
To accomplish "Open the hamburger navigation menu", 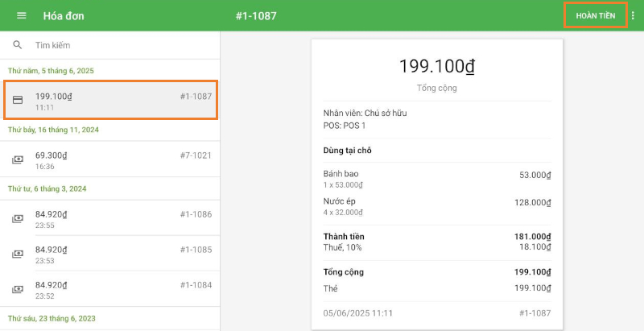I will 22,16.
